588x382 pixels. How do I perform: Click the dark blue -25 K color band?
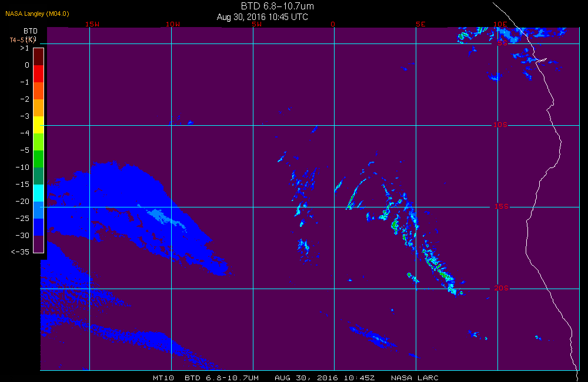(39, 227)
